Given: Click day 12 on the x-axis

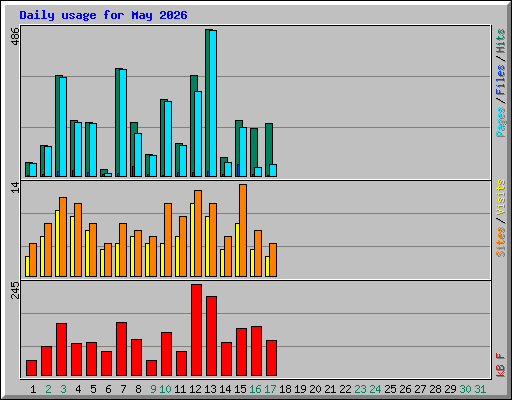Looking at the screenshot, I should click(x=195, y=389).
